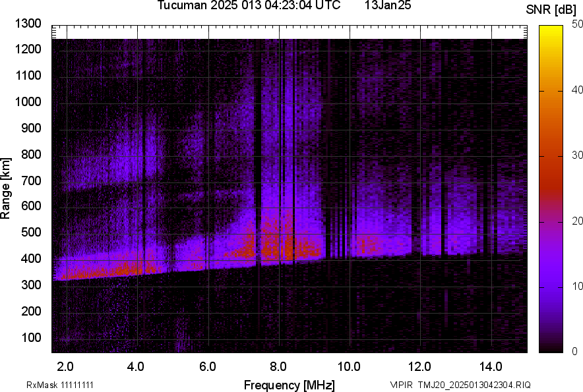The height and width of the screenshot is (392, 583).
Task: Click frequency tick label '8.0'
Action: tap(278, 367)
